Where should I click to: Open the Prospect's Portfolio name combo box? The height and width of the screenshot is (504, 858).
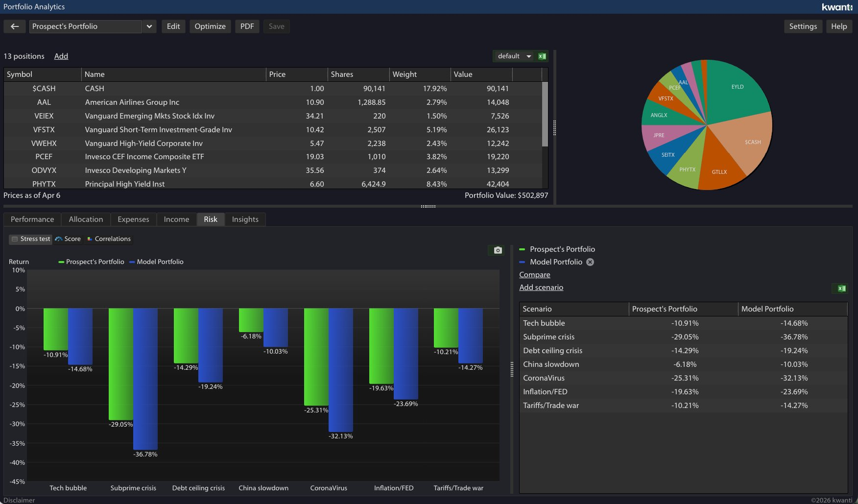coord(86,26)
